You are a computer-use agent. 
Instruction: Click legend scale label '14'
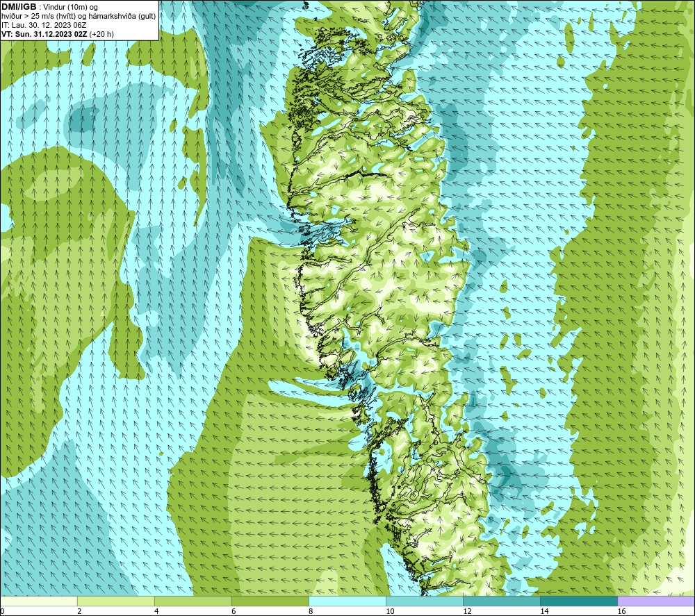coord(544,612)
